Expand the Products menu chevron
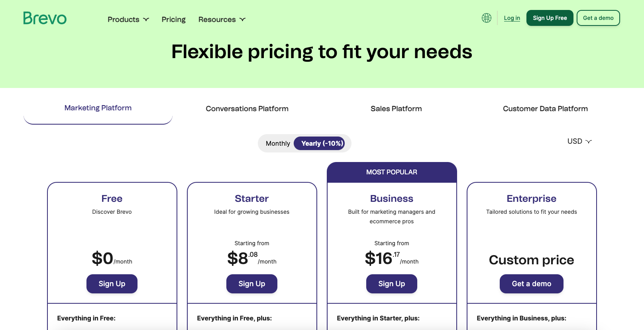The width and height of the screenshot is (644, 330). tap(146, 20)
